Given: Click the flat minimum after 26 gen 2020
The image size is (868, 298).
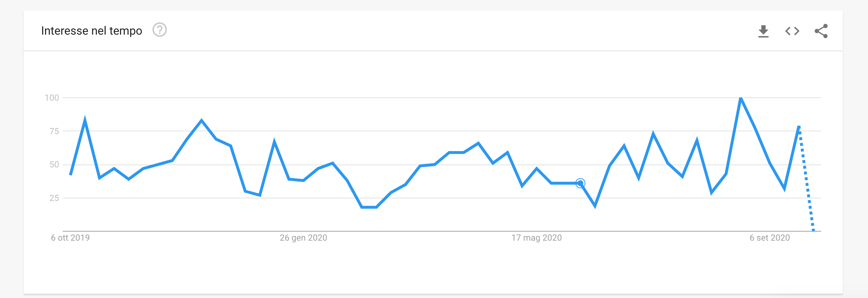Looking at the screenshot, I should 369,207.
